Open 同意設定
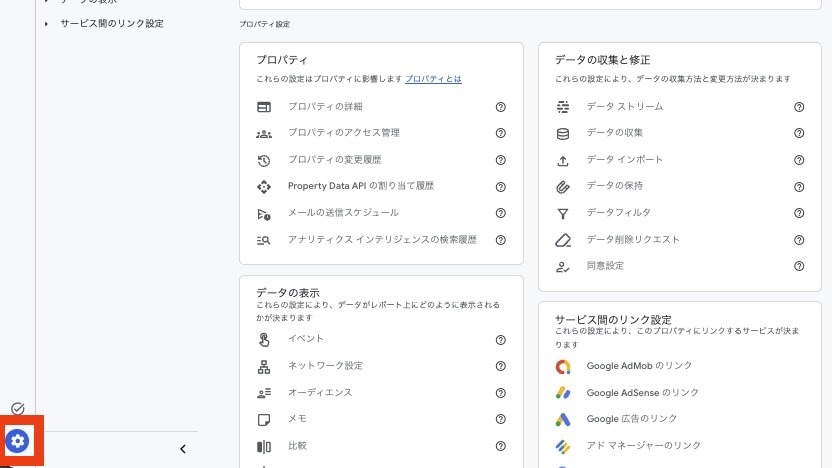This screenshot has height=468, width=832. [605, 265]
